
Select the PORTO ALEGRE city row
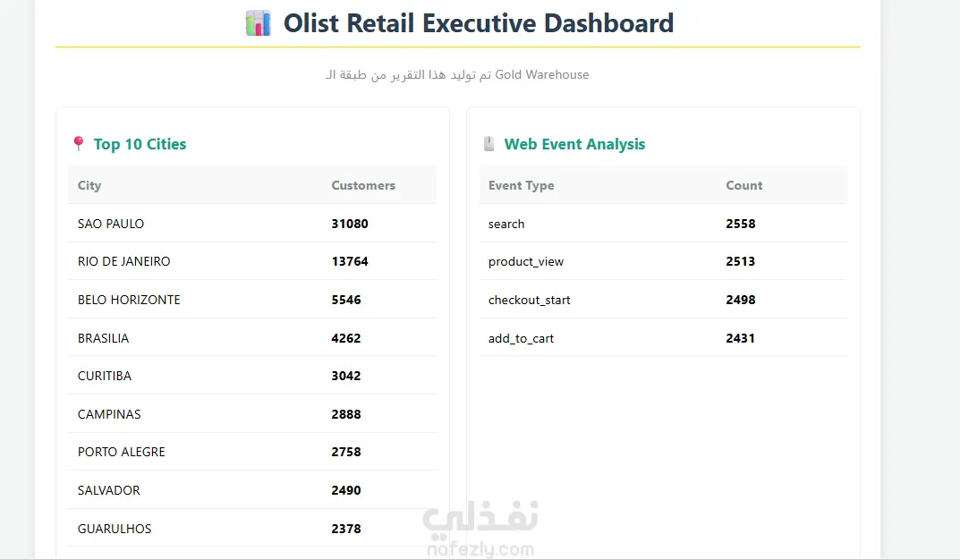tap(252, 452)
